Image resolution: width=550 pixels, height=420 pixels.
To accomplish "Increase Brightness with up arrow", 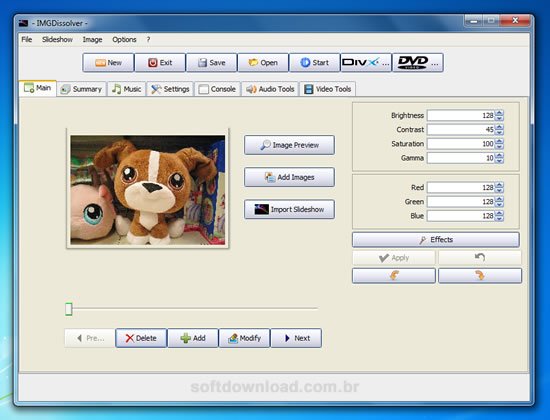I will [499, 113].
